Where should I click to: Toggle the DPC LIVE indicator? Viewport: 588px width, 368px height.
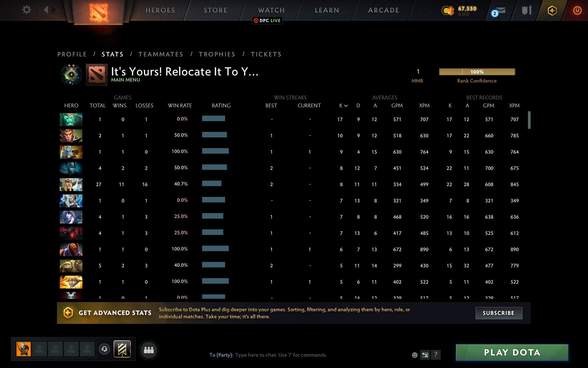[267, 21]
